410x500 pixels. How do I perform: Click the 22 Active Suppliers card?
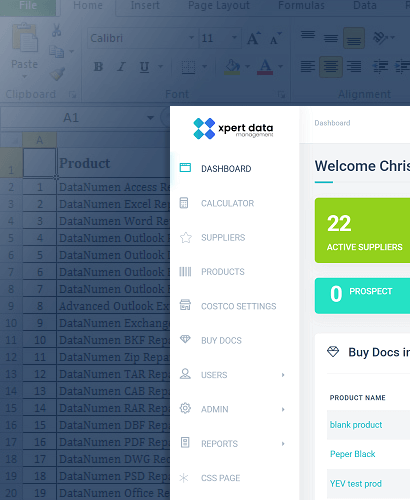(362, 230)
